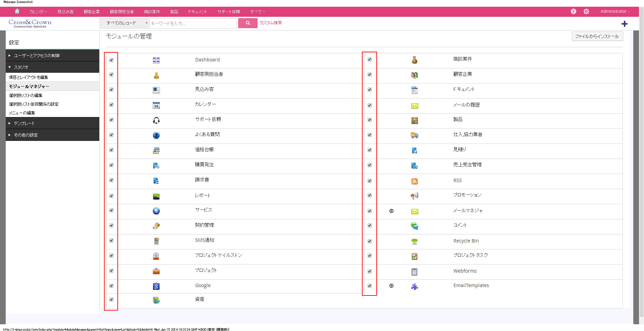
Task: Select the ドキュメント menu item
Action: (x=197, y=11)
